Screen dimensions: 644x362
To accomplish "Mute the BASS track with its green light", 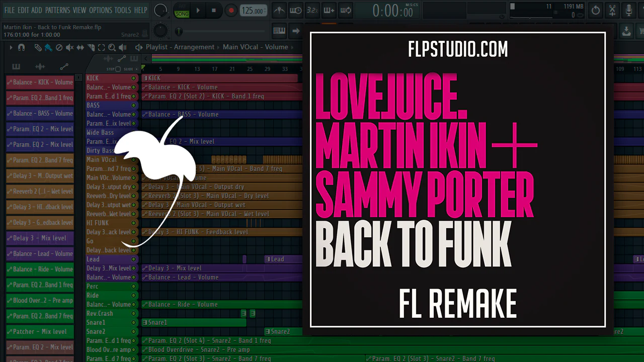I will [x=134, y=105].
